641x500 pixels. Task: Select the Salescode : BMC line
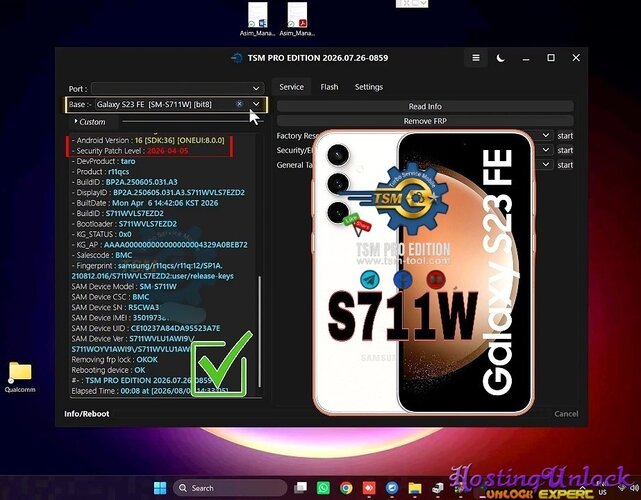click(x=102, y=255)
